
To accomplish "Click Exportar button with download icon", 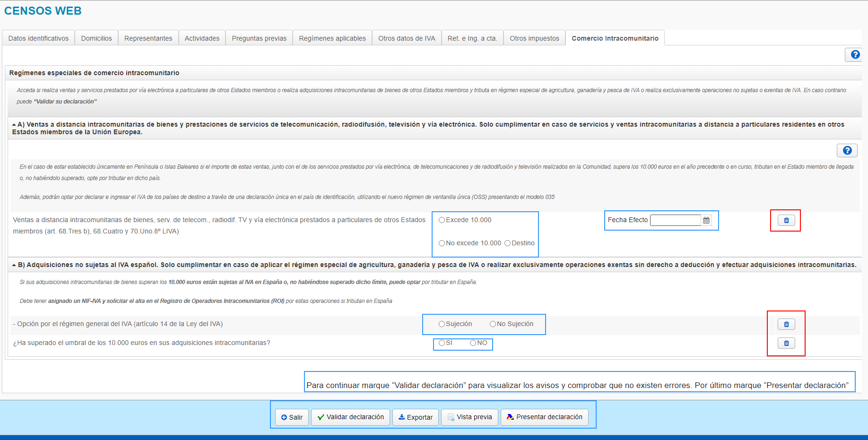I will click(415, 417).
